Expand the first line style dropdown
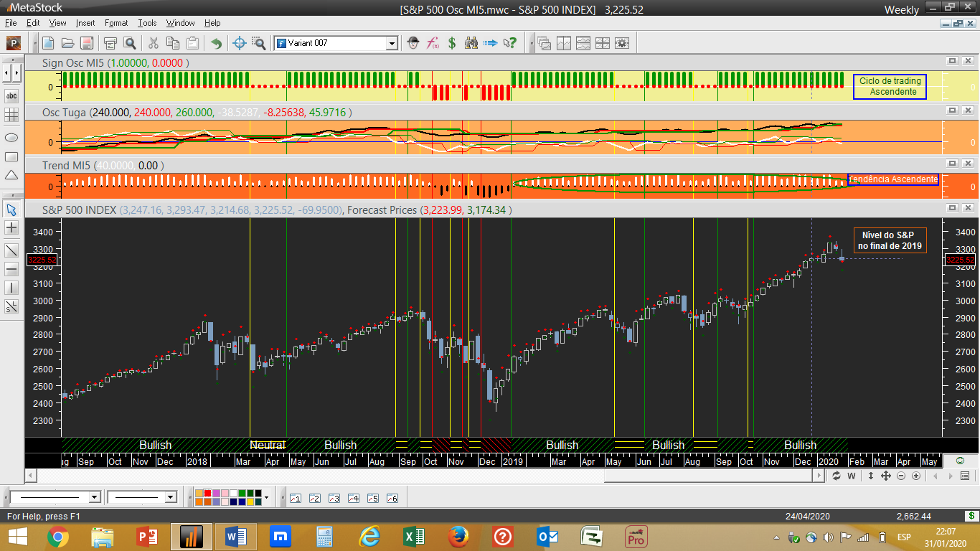 tap(94, 497)
